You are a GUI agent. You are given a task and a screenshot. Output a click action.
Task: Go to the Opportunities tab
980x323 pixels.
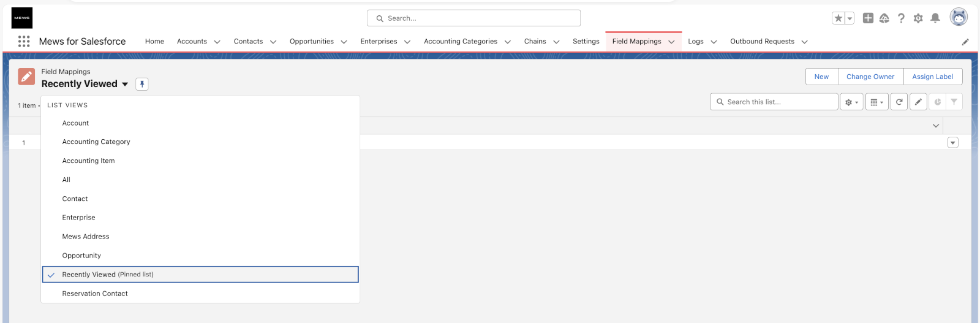(312, 42)
